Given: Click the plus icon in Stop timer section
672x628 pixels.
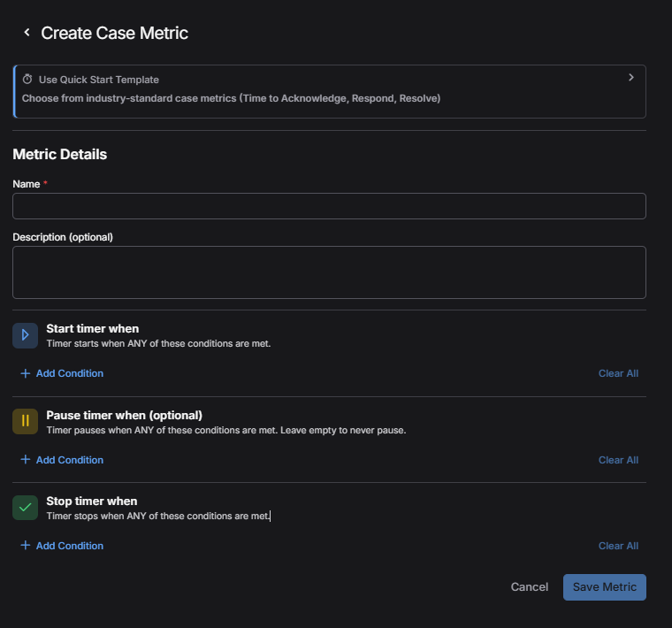Looking at the screenshot, I should 26,545.
